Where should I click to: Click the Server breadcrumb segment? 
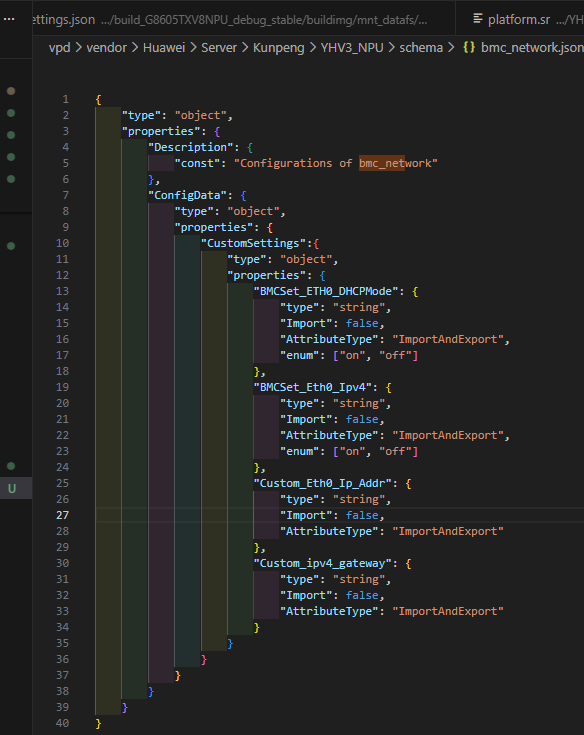click(x=219, y=47)
